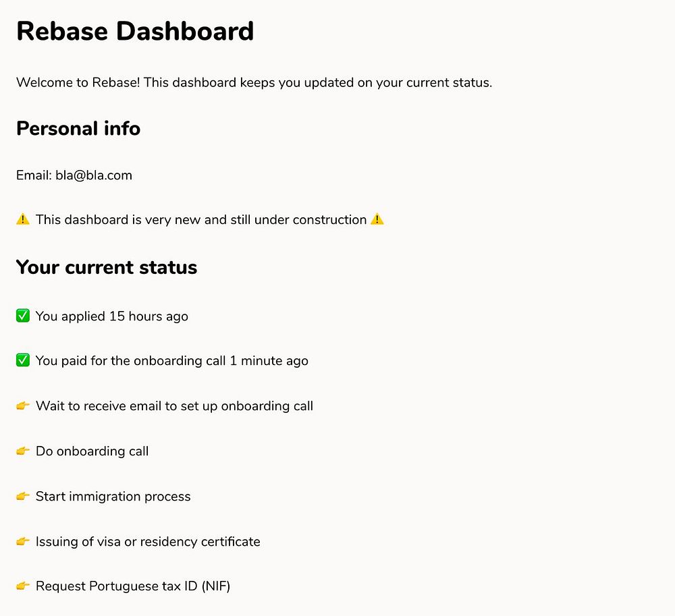Click pointing hand beside 'Start immigration process'
Screen dimensions: 675x616
point(23,496)
